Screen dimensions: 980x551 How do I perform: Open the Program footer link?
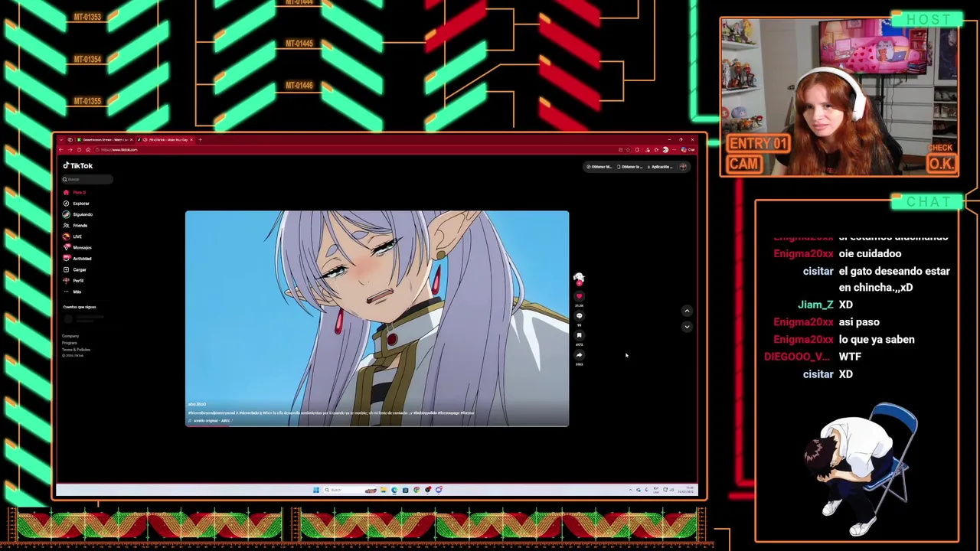pos(70,343)
